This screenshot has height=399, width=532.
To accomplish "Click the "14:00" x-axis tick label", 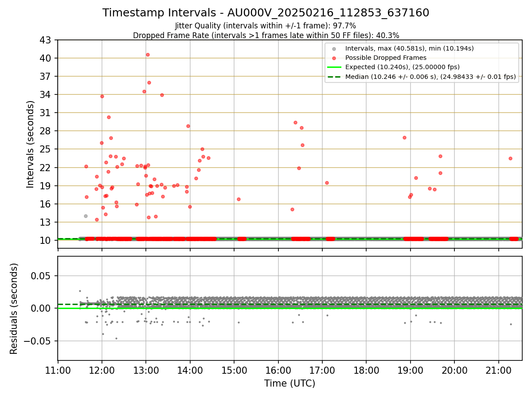I will click(190, 371).
